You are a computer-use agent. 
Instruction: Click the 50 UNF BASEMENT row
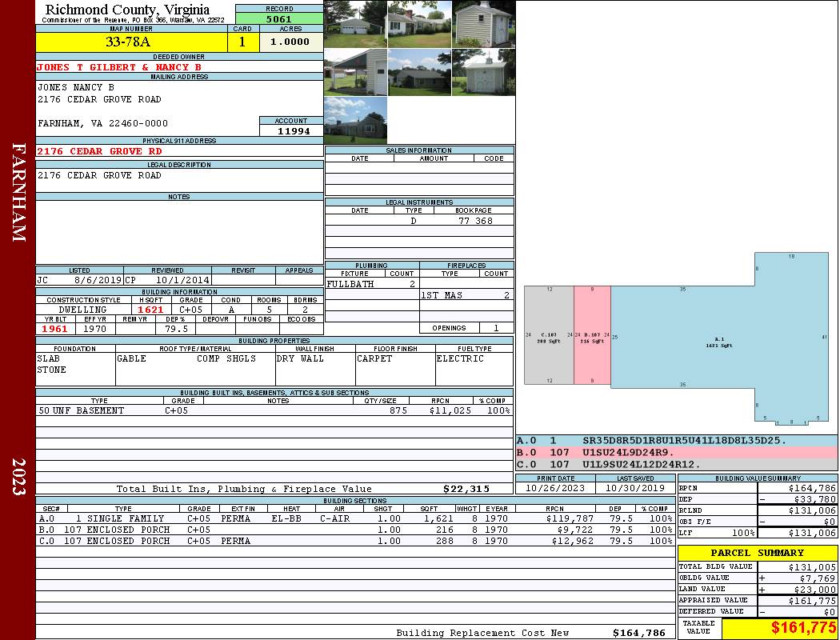274,410
